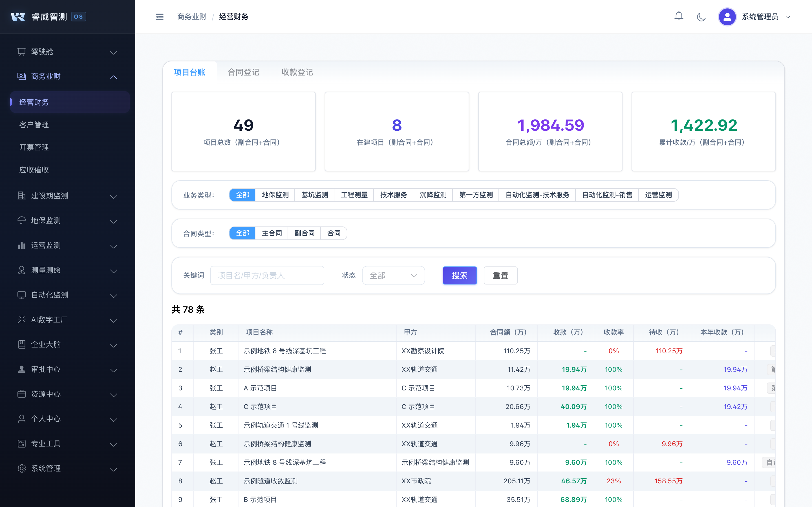812x507 pixels.
Task: Click the 睿威智测 logo icon
Action: click(x=18, y=17)
